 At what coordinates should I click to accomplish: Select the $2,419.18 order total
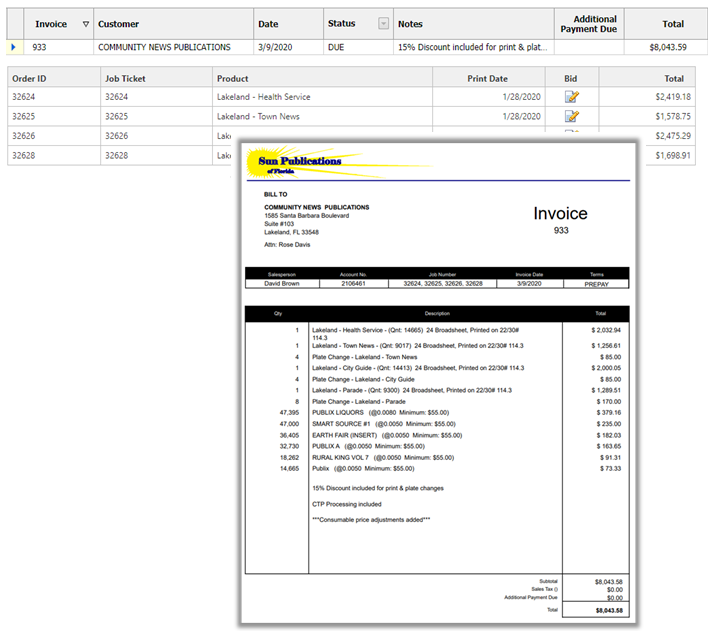tap(647, 97)
